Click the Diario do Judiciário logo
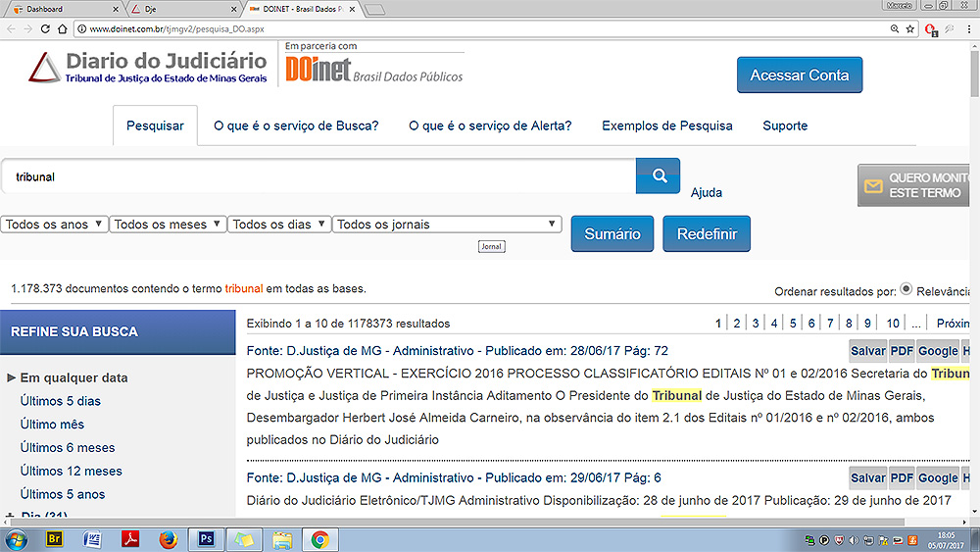This screenshot has height=552, width=980. (x=148, y=68)
